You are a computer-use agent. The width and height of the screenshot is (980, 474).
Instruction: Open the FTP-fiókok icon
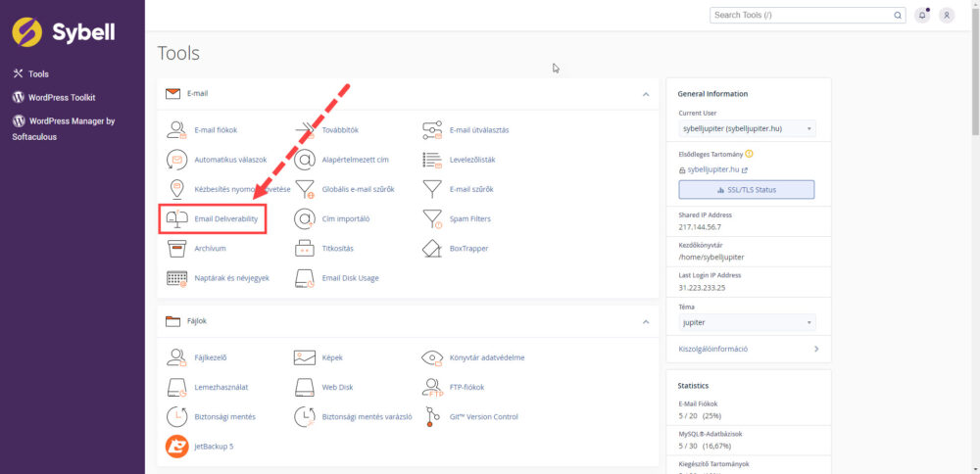point(432,387)
